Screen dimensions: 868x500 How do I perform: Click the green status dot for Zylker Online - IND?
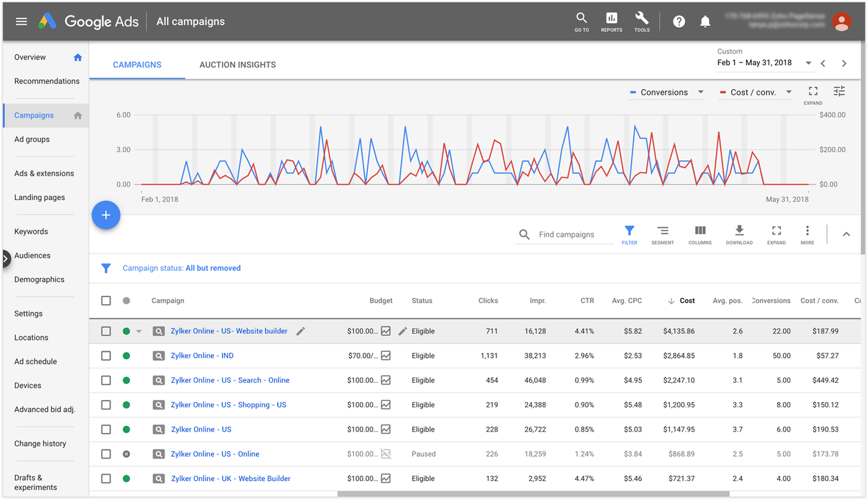tap(127, 356)
